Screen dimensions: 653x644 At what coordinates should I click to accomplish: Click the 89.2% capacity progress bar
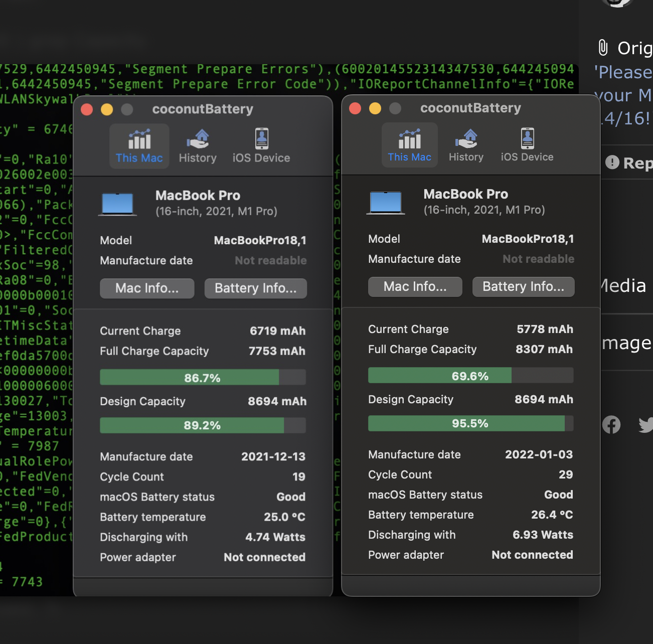click(x=203, y=425)
